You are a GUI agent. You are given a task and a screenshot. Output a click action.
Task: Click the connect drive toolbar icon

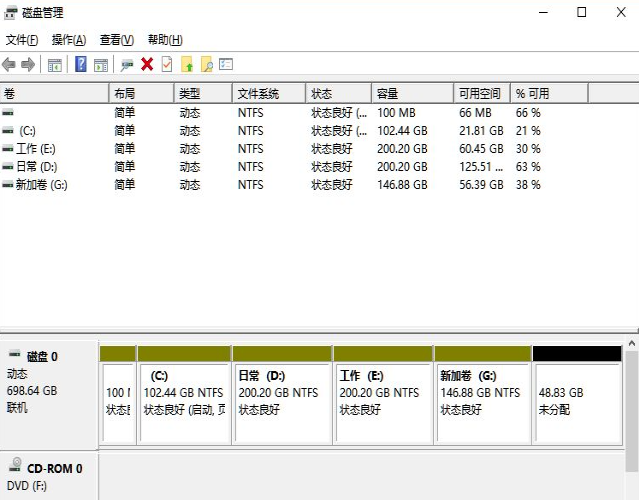click(x=127, y=65)
